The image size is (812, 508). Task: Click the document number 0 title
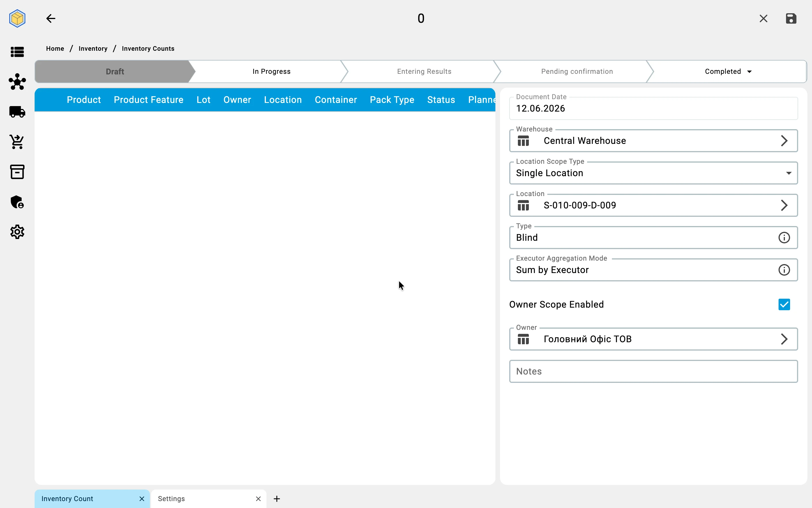coord(421,18)
